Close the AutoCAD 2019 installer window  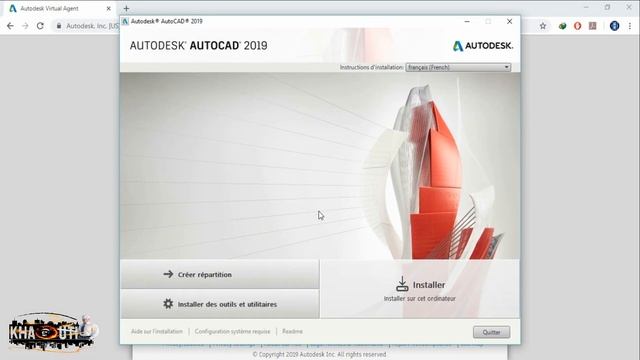pos(509,22)
